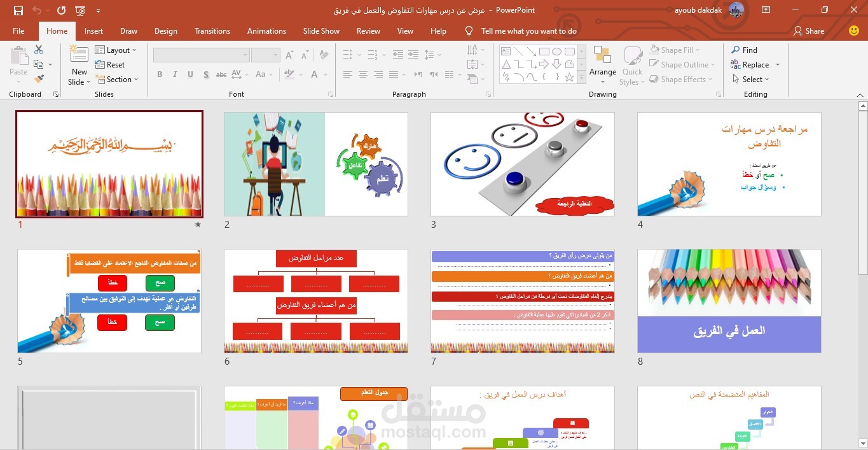The image size is (868, 450).
Task: Open the Layout dropdown
Action: [116, 50]
